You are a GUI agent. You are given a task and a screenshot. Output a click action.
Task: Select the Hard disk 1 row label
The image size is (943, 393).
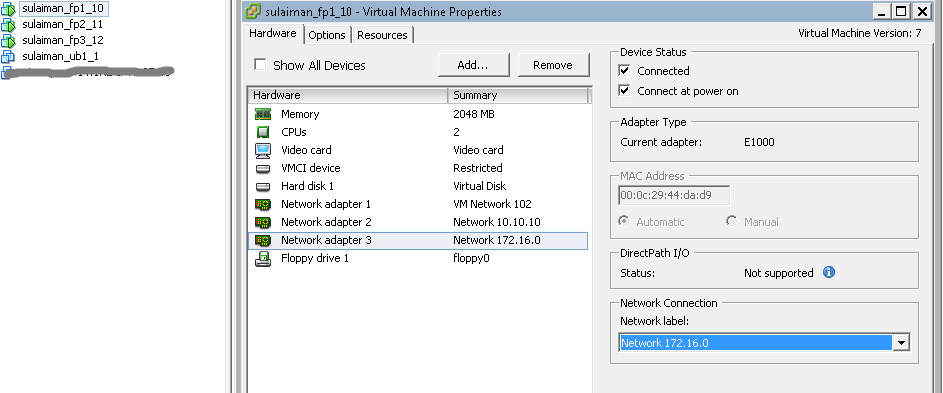coord(307,186)
